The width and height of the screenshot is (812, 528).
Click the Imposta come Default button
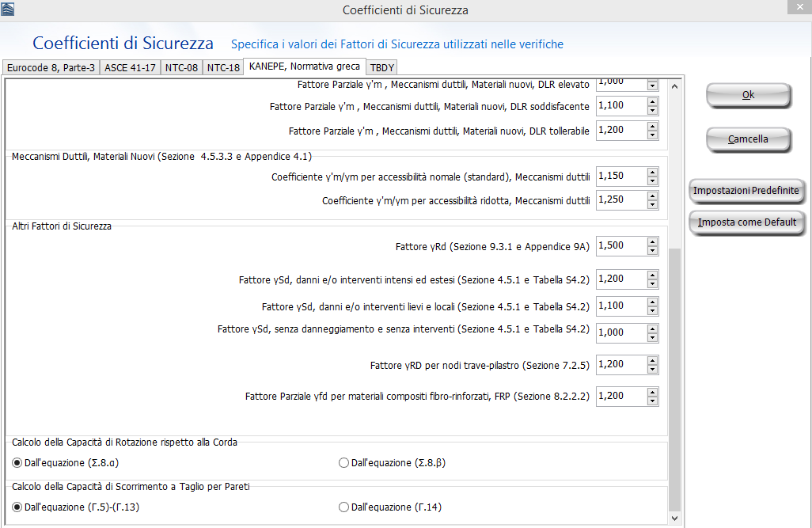click(x=747, y=222)
